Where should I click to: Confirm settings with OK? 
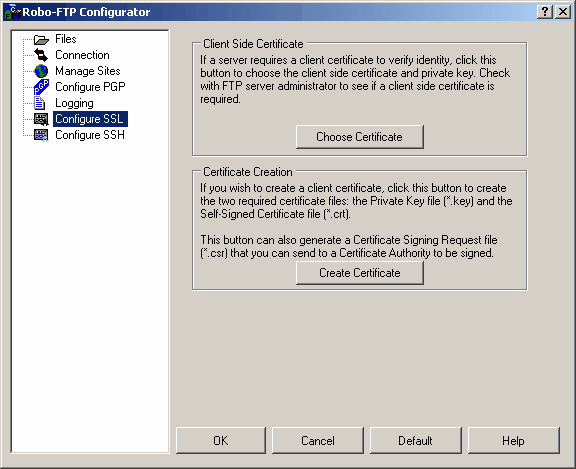click(221, 440)
